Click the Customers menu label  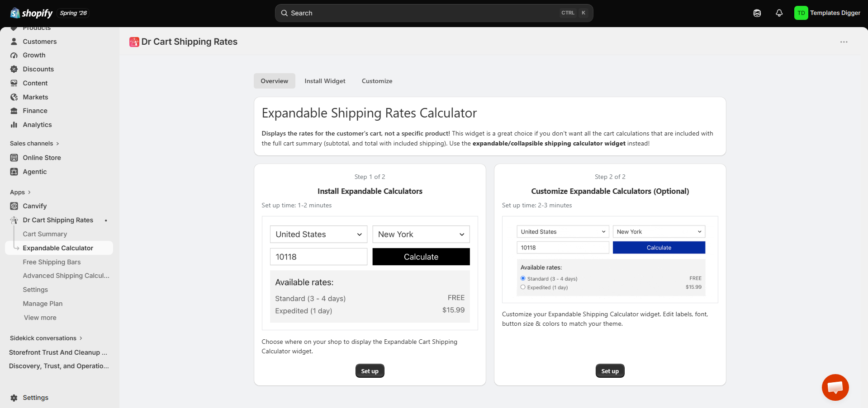[40, 42]
